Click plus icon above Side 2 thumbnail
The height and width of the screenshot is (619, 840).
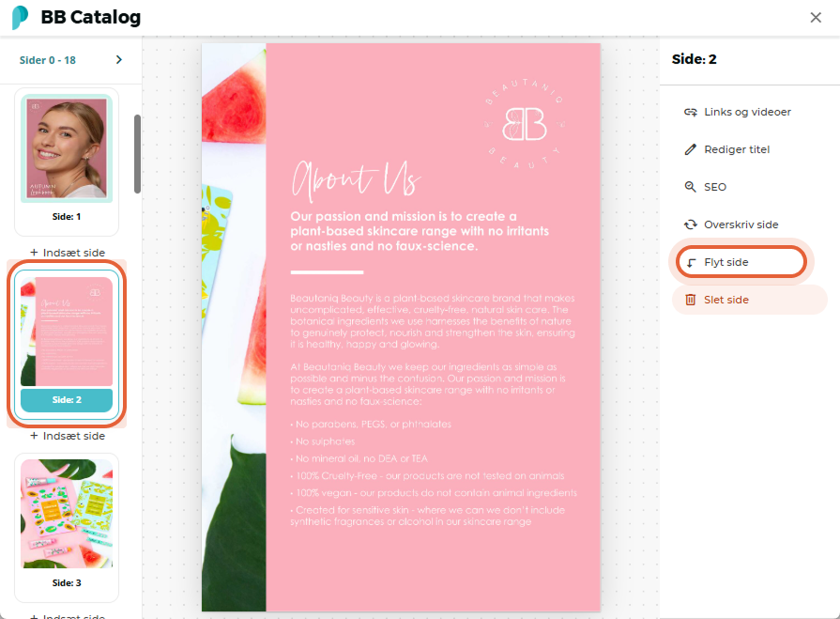tap(34, 253)
